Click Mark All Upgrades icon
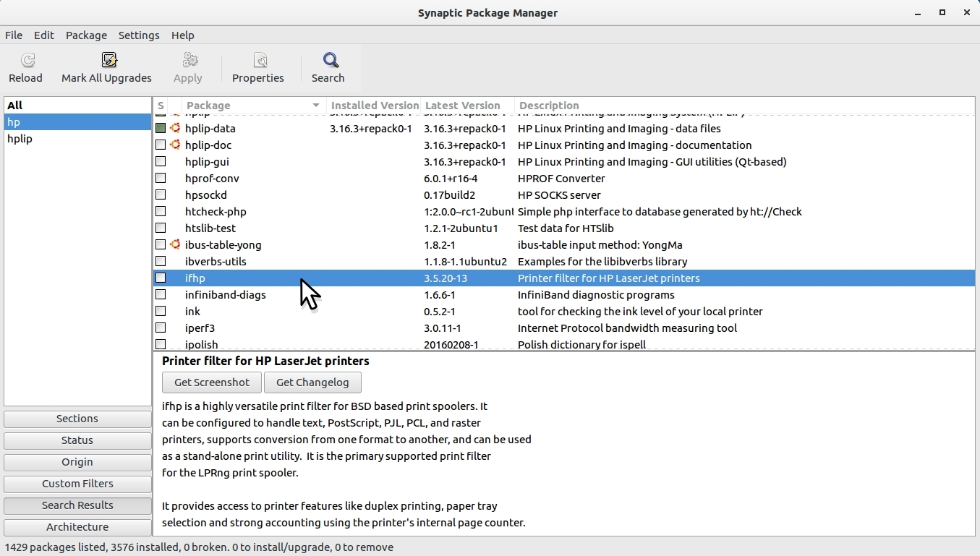980x556 pixels. point(109,60)
